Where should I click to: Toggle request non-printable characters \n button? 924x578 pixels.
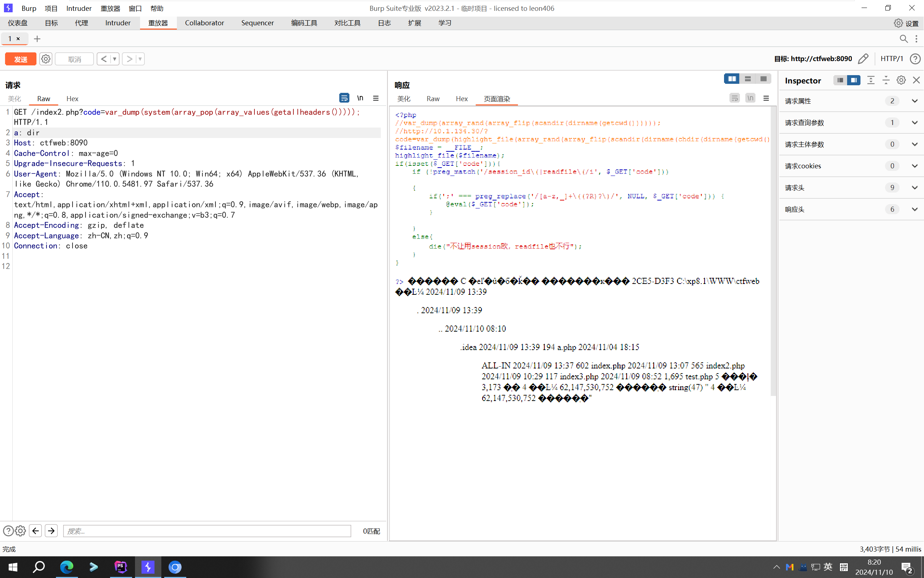pyautogui.click(x=359, y=98)
